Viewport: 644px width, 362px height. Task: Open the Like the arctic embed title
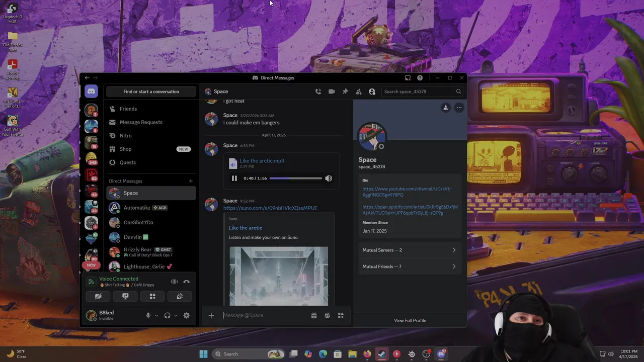[x=246, y=228]
